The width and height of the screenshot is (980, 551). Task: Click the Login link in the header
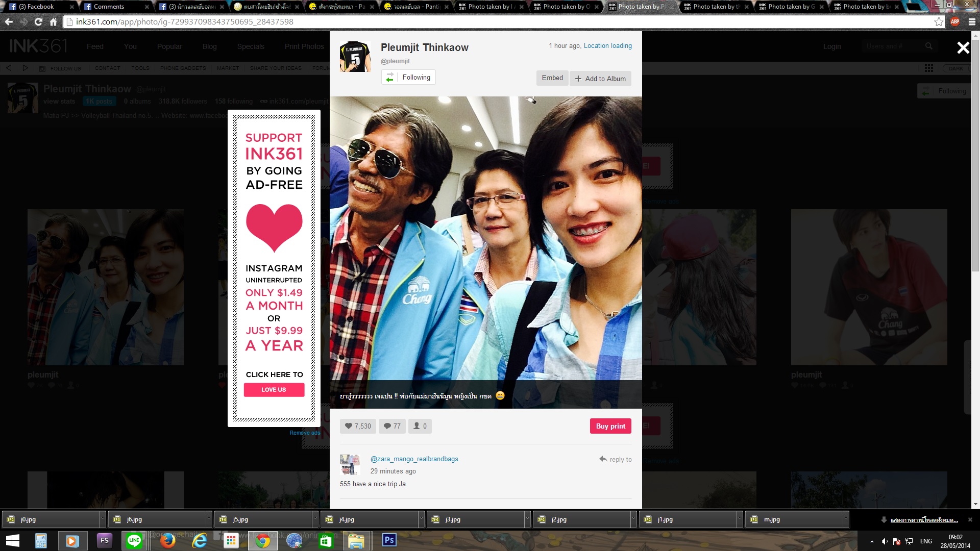(832, 46)
